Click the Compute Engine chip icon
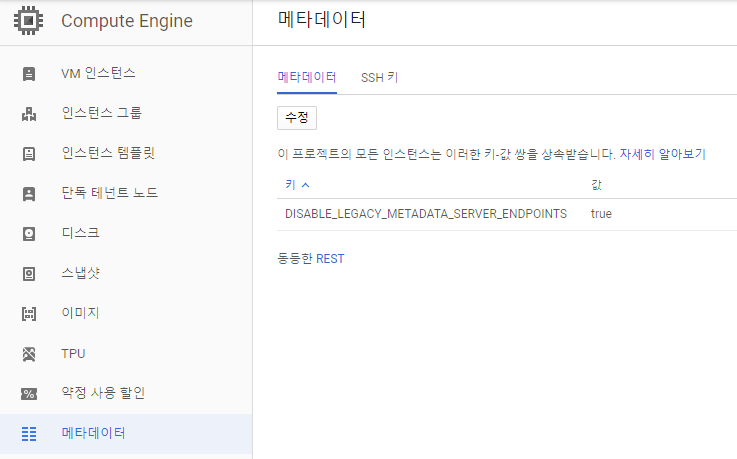This screenshot has width=737, height=459. point(29,21)
